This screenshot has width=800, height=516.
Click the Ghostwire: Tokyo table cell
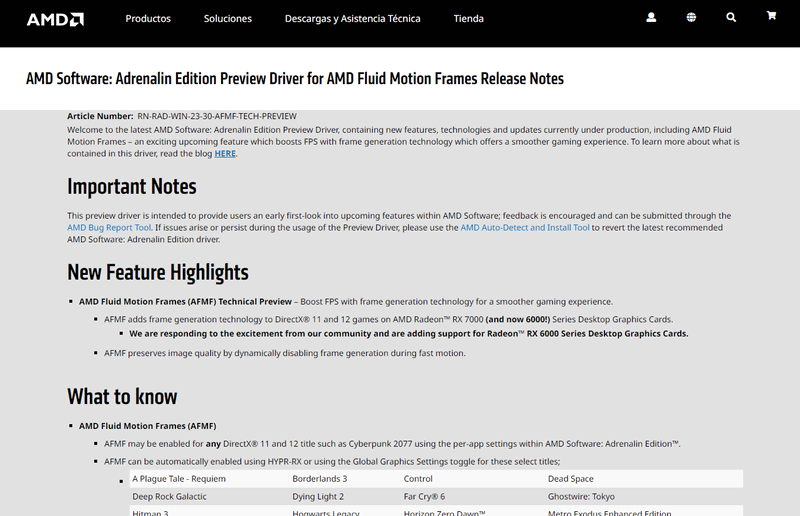581,497
